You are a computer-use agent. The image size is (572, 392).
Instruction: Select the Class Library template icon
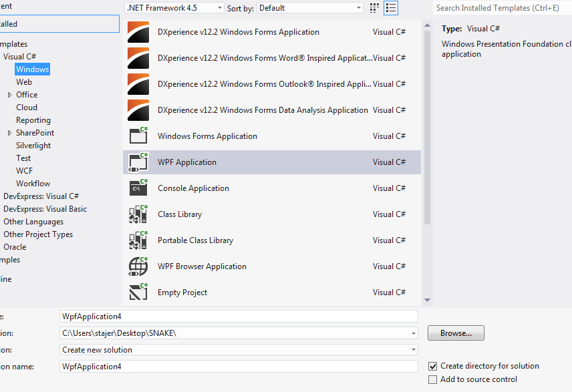[x=138, y=214]
